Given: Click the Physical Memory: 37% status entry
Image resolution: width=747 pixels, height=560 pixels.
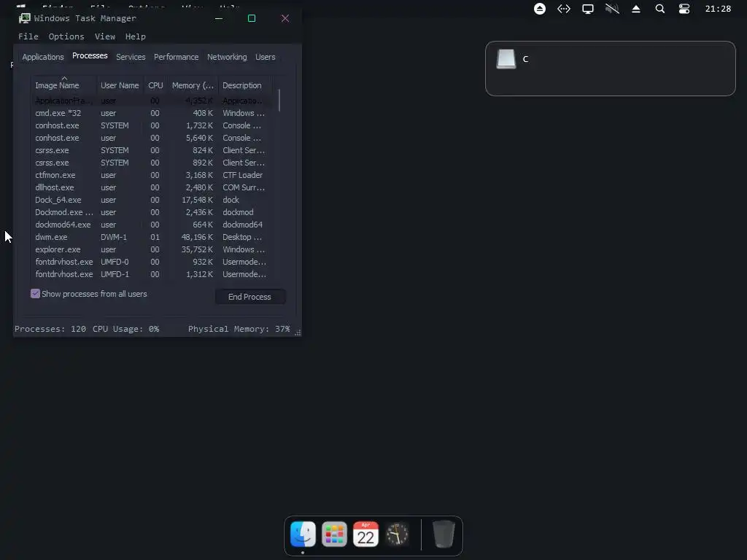Looking at the screenshot, I should tap(239, 329).
